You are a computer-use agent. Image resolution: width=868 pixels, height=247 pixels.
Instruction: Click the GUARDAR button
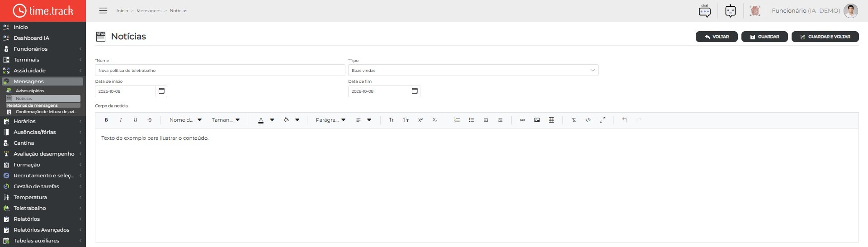pyautogui.click(x=764, y=37)
